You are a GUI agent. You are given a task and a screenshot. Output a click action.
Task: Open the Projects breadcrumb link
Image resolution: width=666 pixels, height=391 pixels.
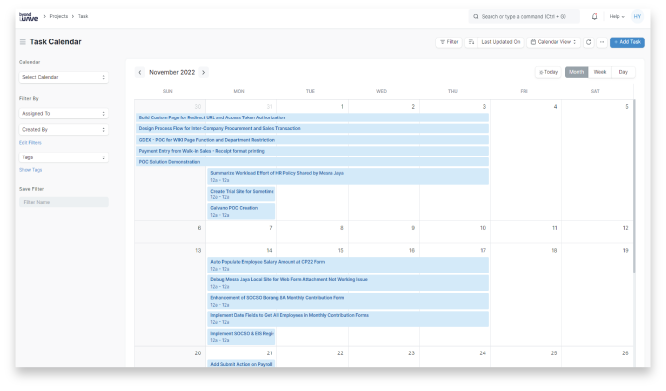point(59,17)
